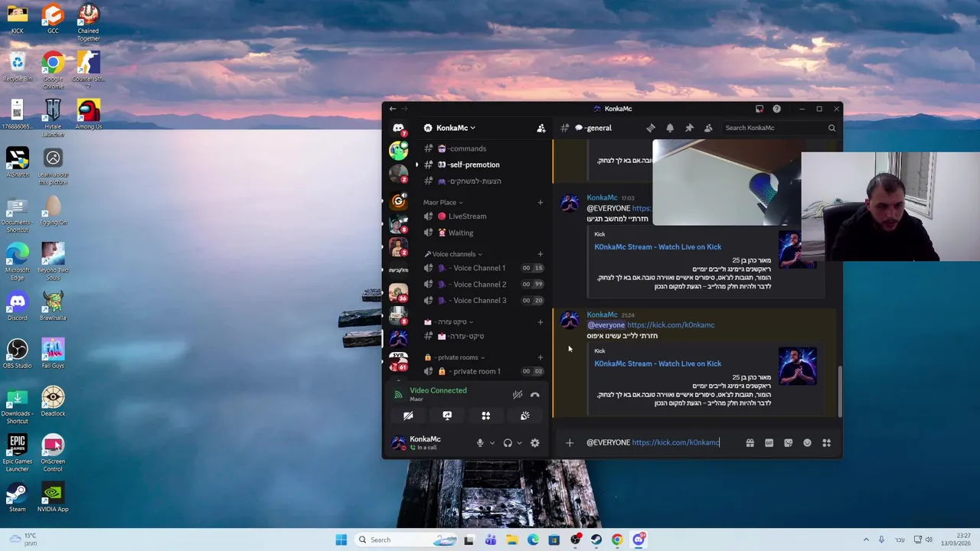Show pinned messages pin icon
The image size is (980, 551).
(x=689, y=128)
